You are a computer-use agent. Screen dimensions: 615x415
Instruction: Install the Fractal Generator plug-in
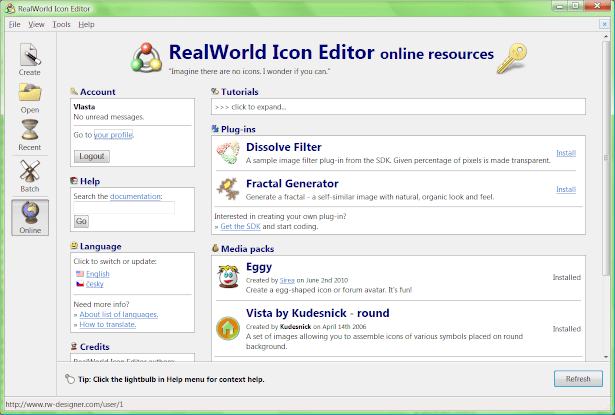tap(566, 189)
